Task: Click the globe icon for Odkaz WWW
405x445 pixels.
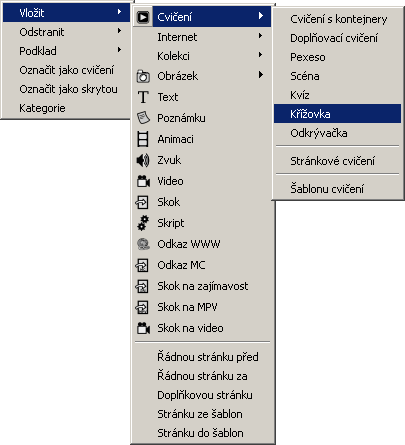Action: 143,244
